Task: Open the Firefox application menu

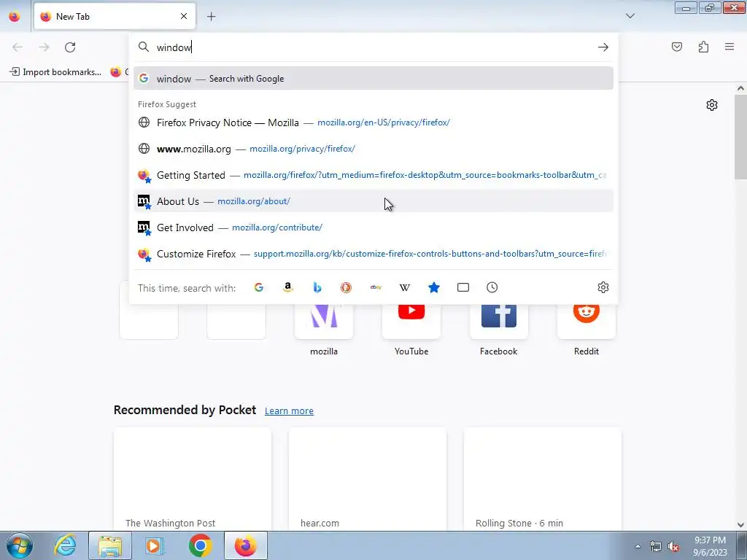Action: 729,47
